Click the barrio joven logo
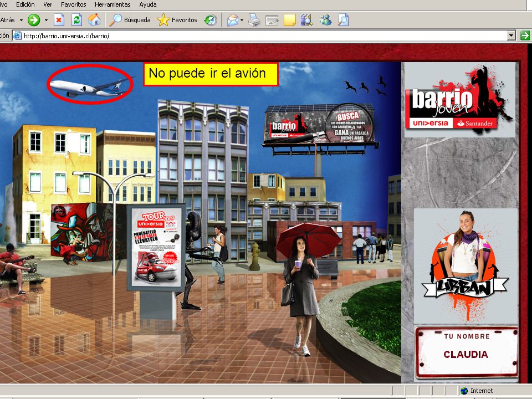The image size is (532, 399). coord(460,100)
